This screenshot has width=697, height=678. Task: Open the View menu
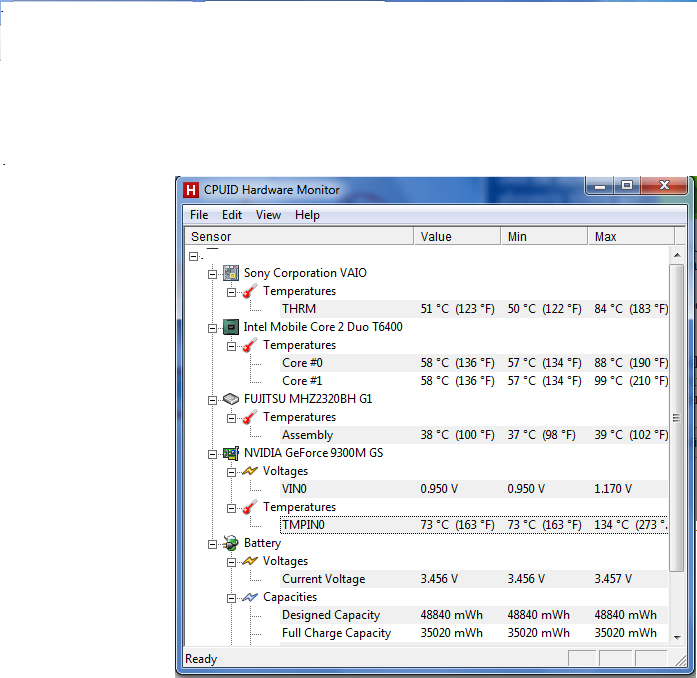coord(268,215)
